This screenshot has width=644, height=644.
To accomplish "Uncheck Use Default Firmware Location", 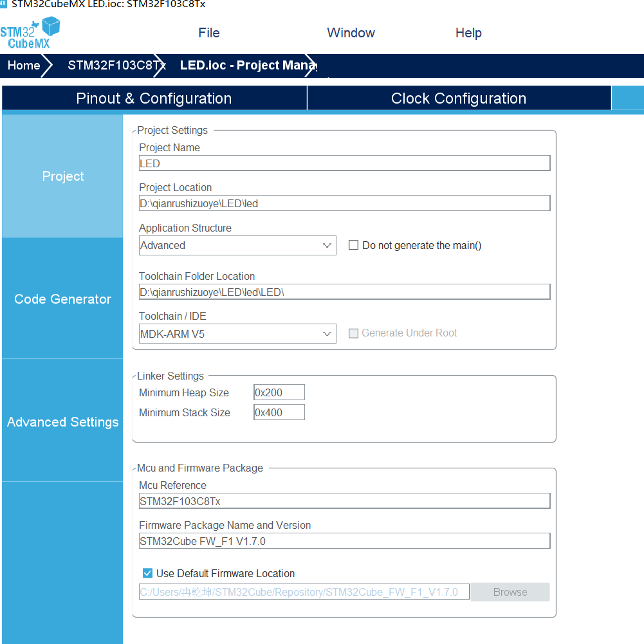I will point(147,573).
